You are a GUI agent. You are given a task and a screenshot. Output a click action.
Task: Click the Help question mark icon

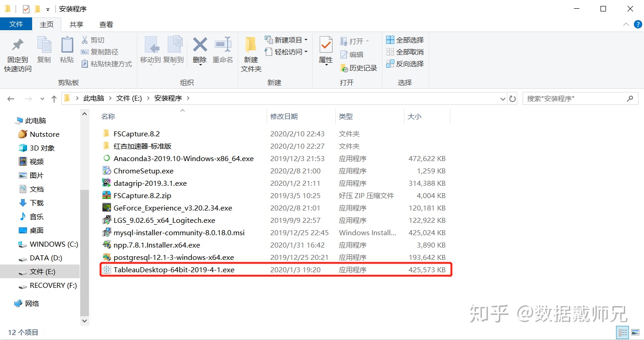638,24
